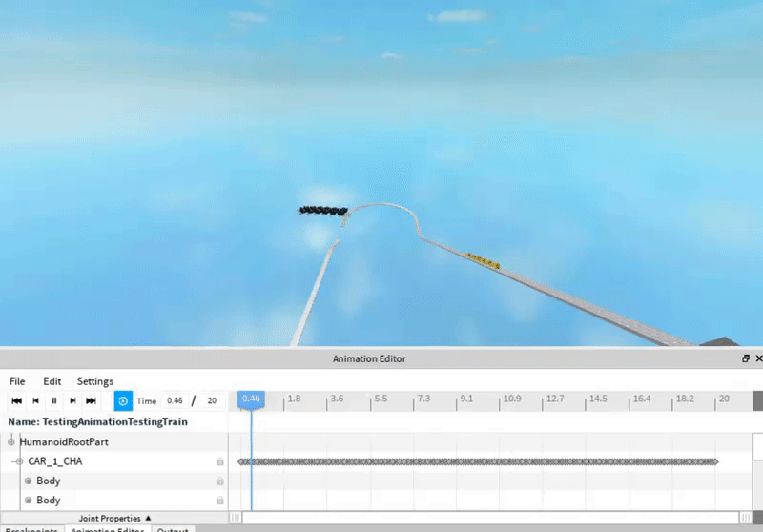Screen dimensions: 763x532
Task: Select the CAR_1_CHA joint row
Action: coord(113,461)
